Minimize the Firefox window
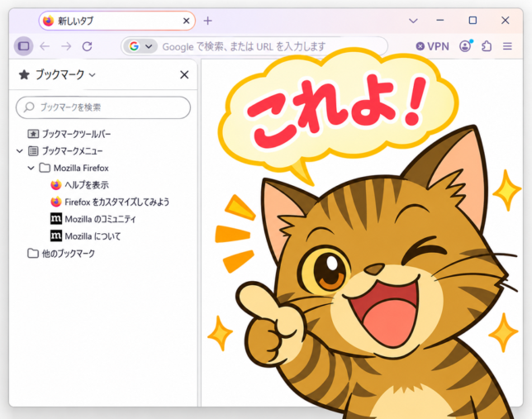 pos(440,21)
